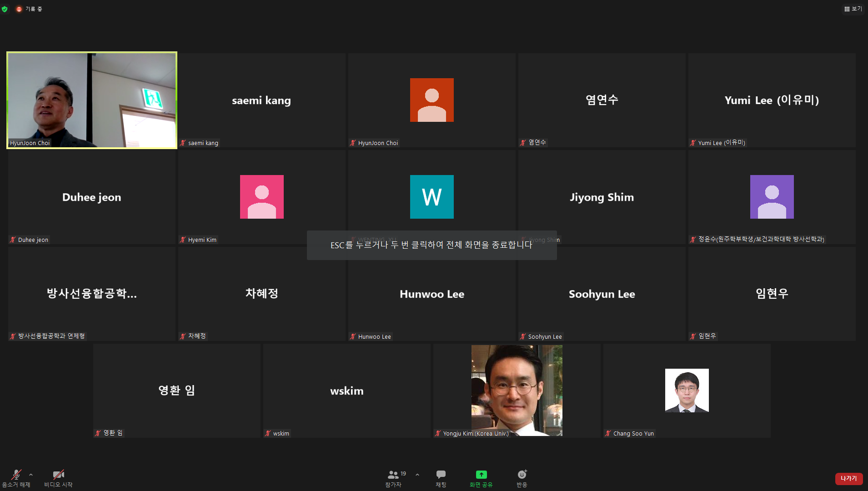The height and width of the screenshot is (491, 868).
Task: Click muted mic icon beside Chang Soo Yun label
Action: (x=608, y=433)
